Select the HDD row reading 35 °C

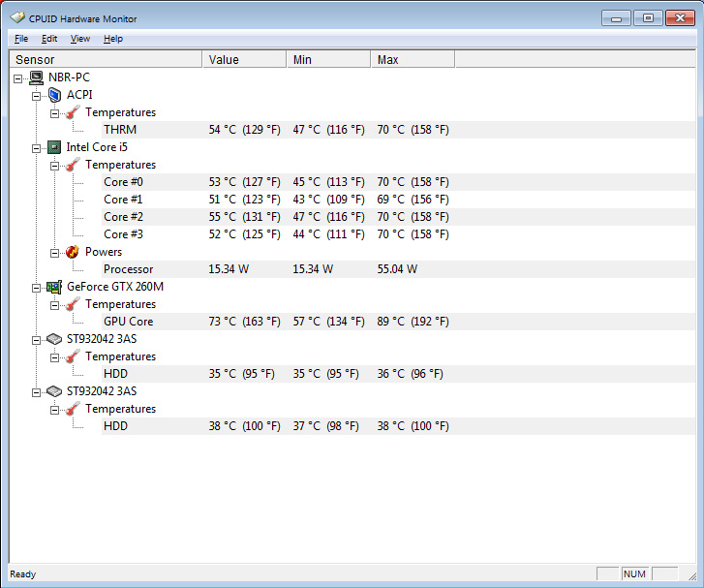pyautogui.click(x=398, y=374)
